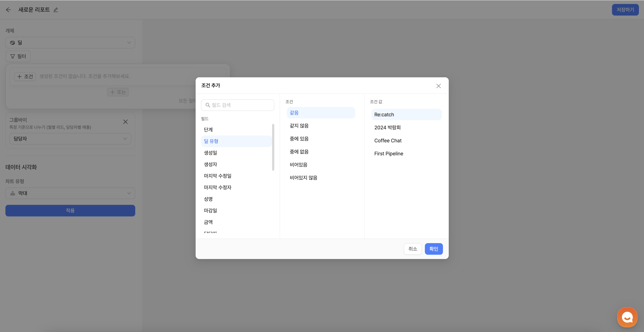Select the 생성일 field

click(210, 153)
